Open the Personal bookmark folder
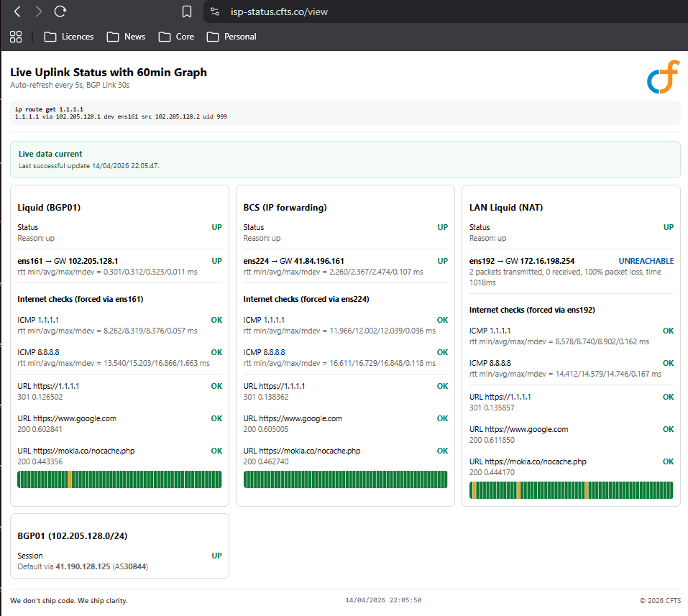This screenshot has height=616, width=688. [x=231, y=37]
